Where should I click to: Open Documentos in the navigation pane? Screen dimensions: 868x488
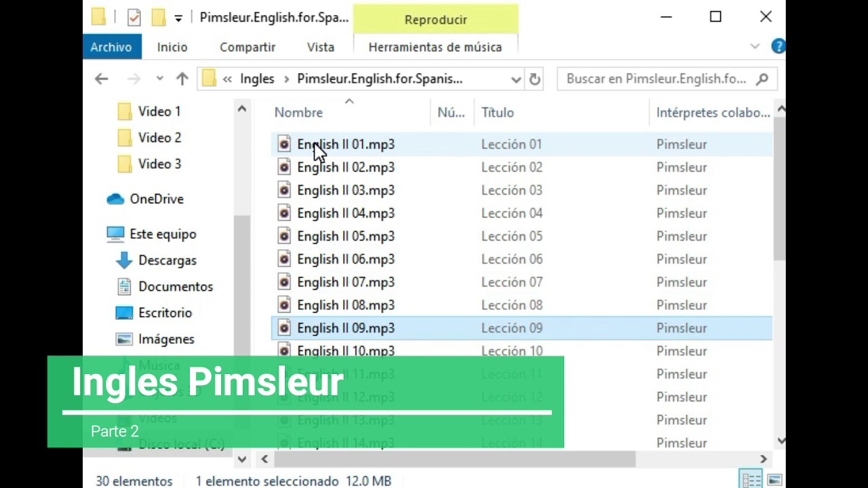(176, 287)
